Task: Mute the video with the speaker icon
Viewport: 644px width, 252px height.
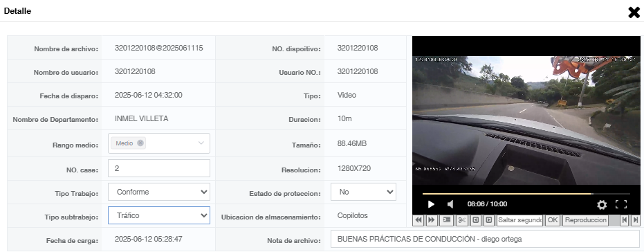Action: [x=450, y=204]
